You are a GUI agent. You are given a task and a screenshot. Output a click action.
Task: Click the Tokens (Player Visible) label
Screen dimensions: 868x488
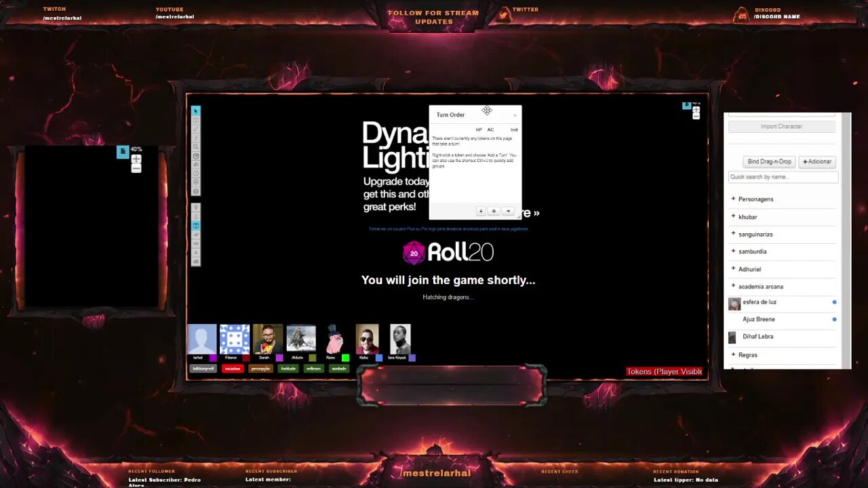click(x=665, y=371)
